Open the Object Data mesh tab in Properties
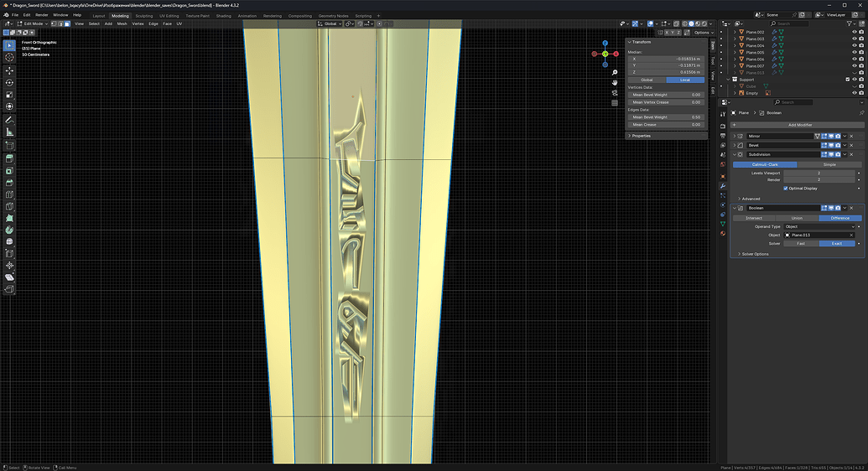Screen dimensions: 868x471 pyautogui.click(x=722, y=224)
